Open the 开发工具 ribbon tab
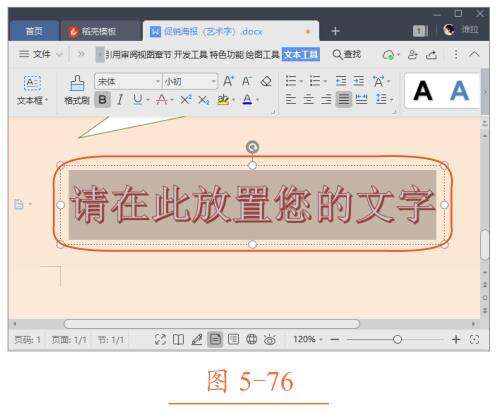 click(190, 54)
